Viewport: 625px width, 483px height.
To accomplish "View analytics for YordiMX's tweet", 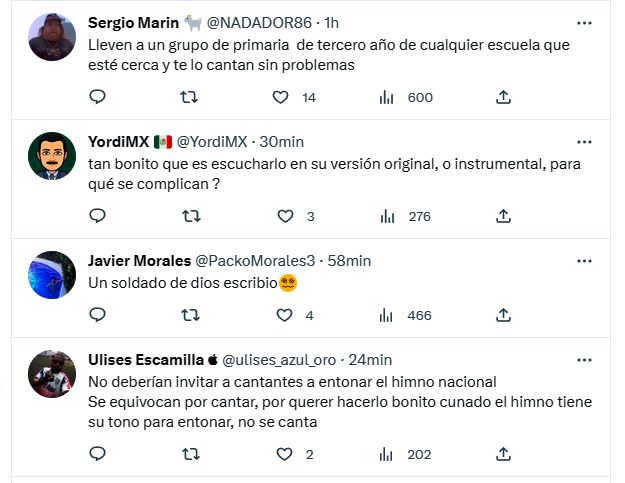I will pyautogui.click(x=387, y=216).
